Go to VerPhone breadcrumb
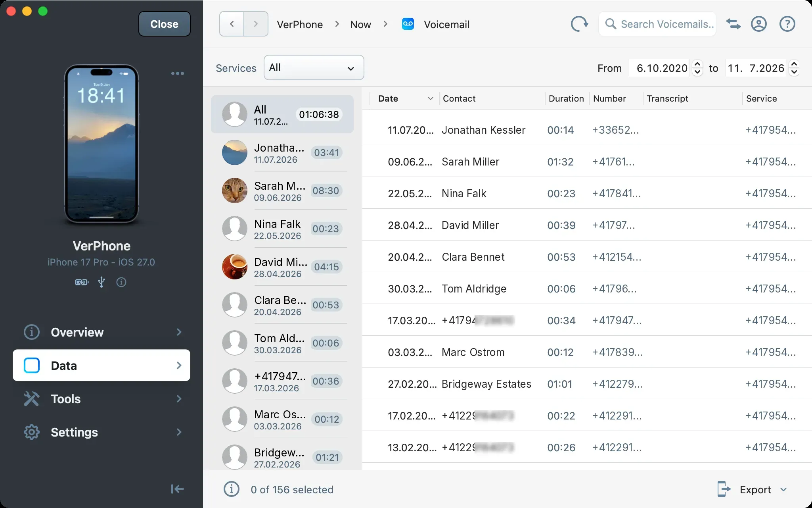This screenshot has height=508, width=812. (x=300, y=25)
